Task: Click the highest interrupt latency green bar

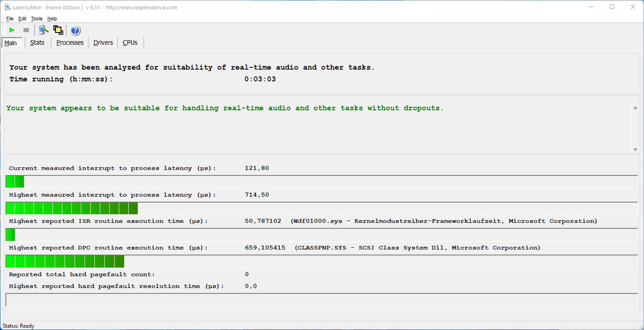Action: pyautogui.click(x=72, y=208)
